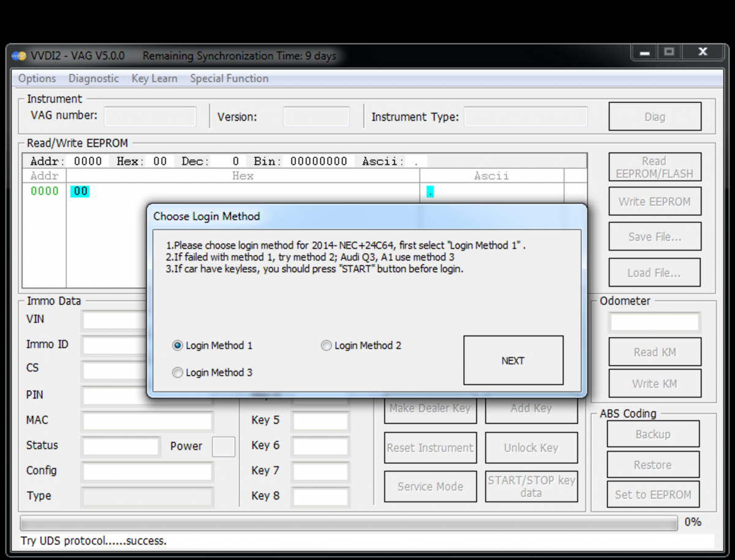Click the Read KM button
735x560 pixels.
click(655, 352)
